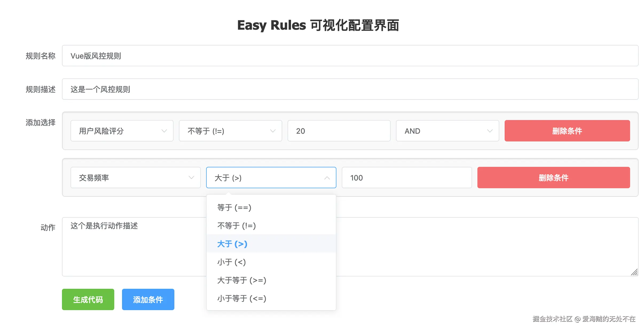Viewport: 644px width, 331px height.
Task: Select highlighted 大于 (>) option in list
Action: (232, 244)
